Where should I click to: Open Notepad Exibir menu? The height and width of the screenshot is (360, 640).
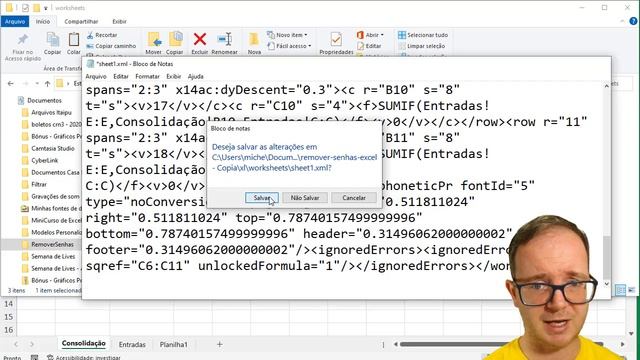click(x=173, y=76)
